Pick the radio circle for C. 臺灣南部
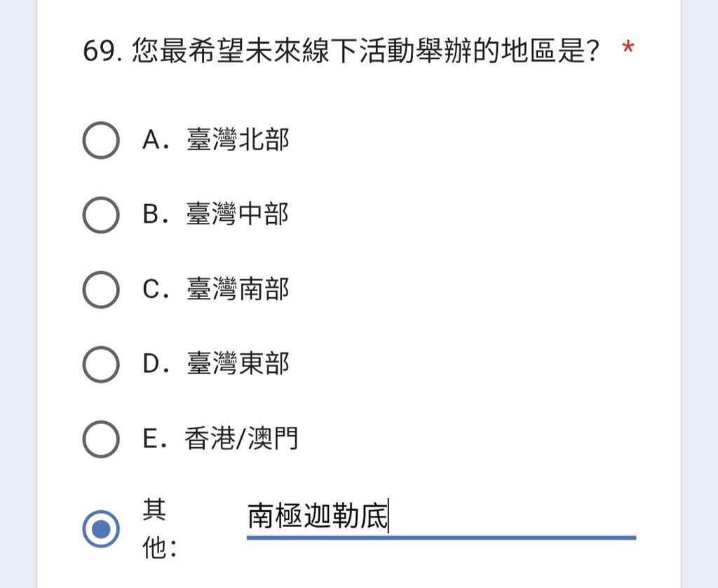 click(x=101, y=289)
